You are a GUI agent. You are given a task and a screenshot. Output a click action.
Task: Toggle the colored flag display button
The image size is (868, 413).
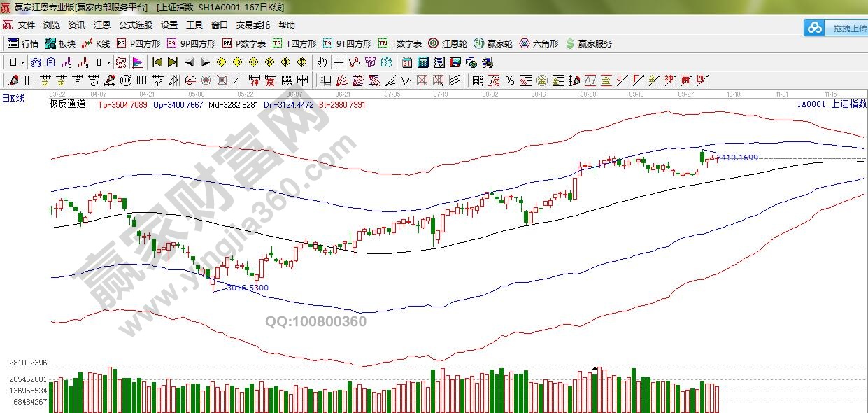pyautogui.click(x=137, y=62)
